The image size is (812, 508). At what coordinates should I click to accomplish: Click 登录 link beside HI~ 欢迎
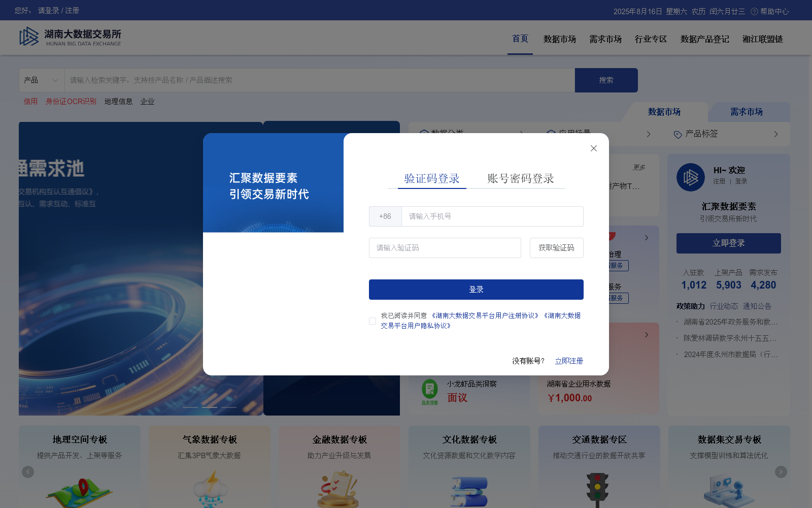[x=741, y=181]
